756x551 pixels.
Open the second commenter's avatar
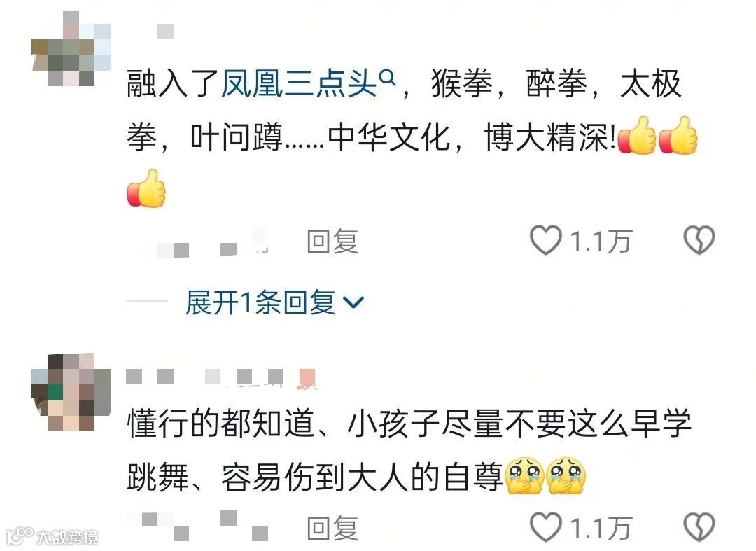pyautogui.click(x=71, y=392)
